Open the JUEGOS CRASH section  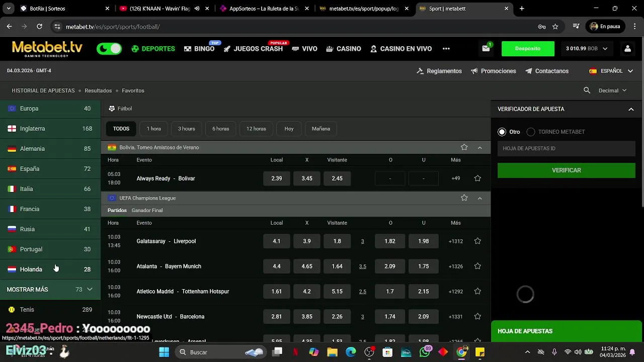point(253,49)
